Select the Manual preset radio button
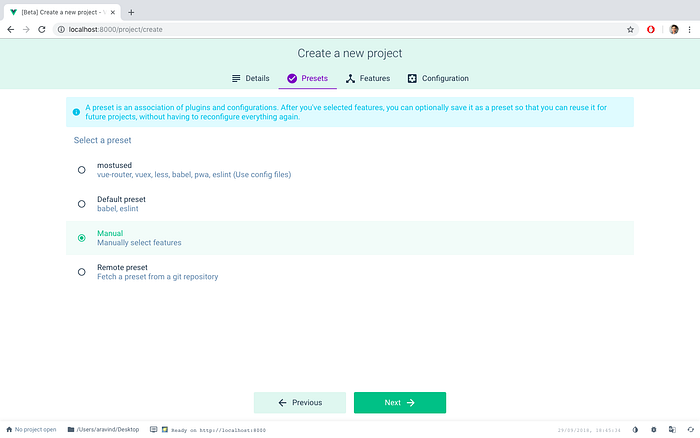This screenshot has height=438, width=700. tap(82, 238)
